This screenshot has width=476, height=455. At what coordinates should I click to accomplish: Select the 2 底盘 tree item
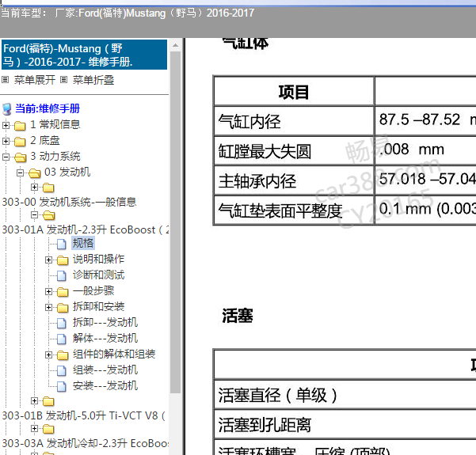tap(45, 140)
